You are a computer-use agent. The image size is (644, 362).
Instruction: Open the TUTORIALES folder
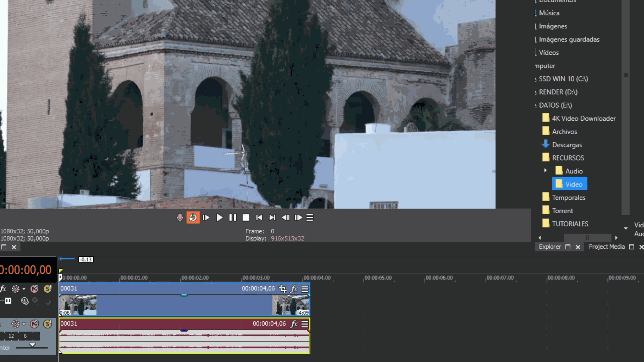tap(570, 224)
